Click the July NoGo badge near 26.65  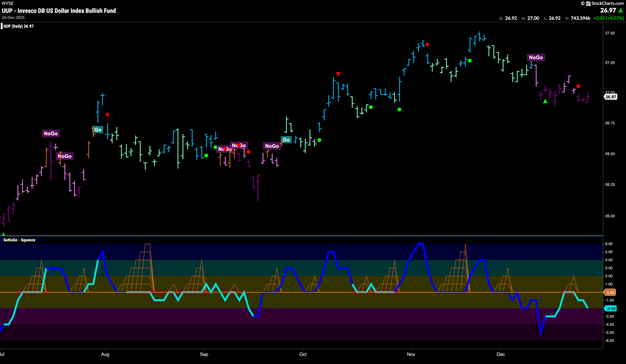point(51,133)
